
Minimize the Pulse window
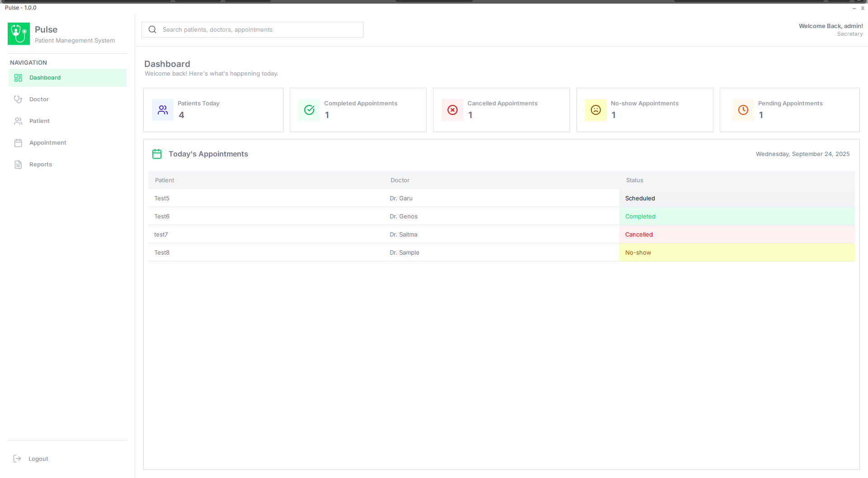coord(854,8)
